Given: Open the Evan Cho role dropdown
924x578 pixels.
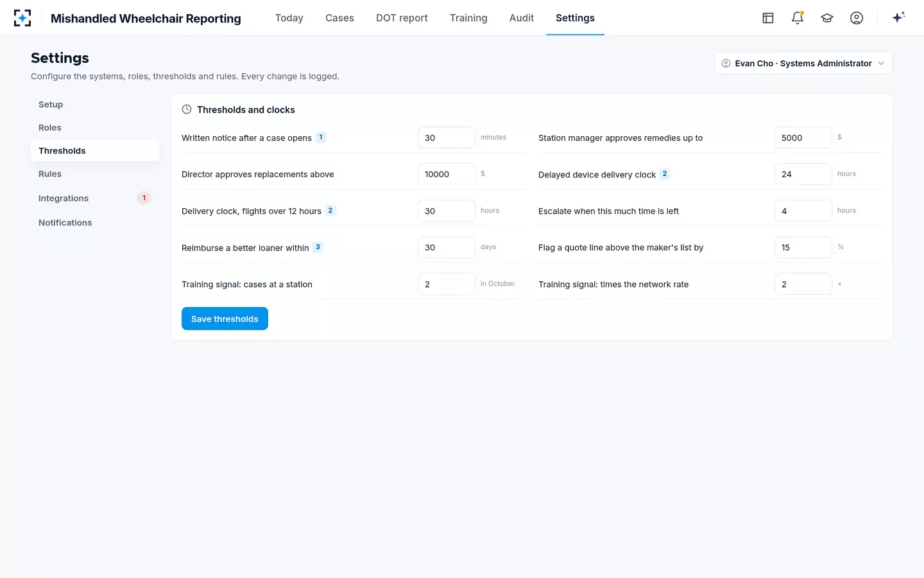Looking at the screenshot, I should click(803, 63).
